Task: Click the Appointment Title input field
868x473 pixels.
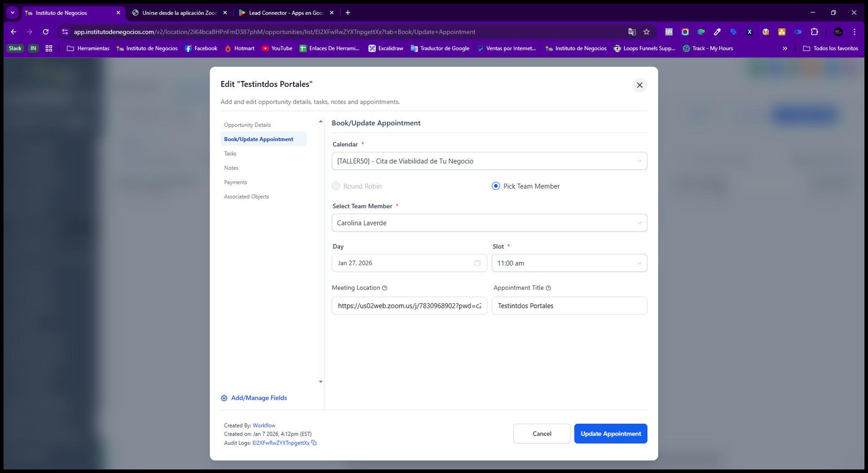Action: 569,306
